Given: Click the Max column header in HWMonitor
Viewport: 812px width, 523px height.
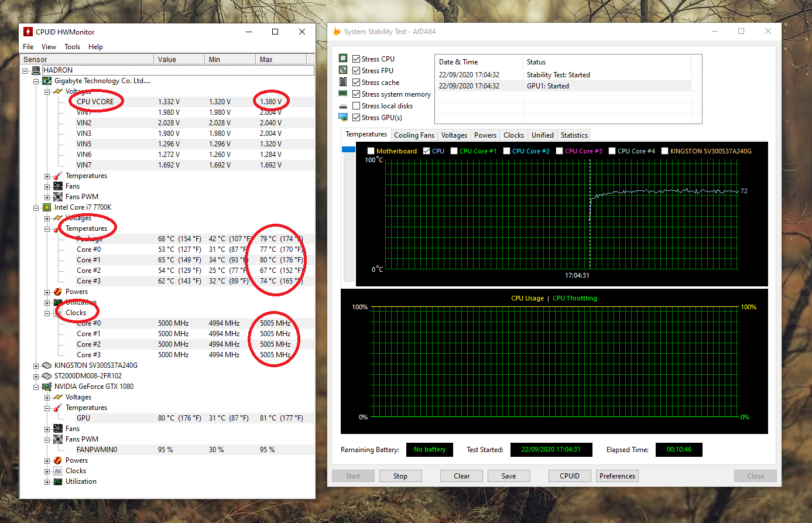Looking at the screenshot, I should 281,59.
